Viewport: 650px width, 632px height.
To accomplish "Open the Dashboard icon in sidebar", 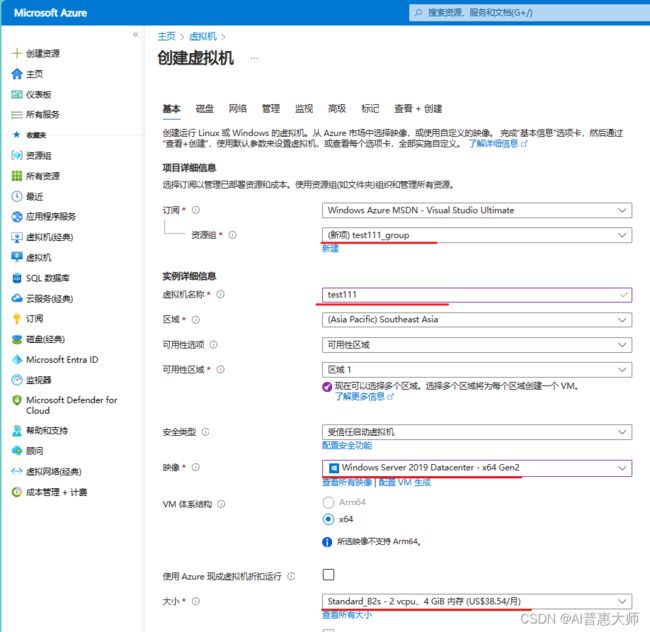I will pyautogui.click(x=17, y=94).
